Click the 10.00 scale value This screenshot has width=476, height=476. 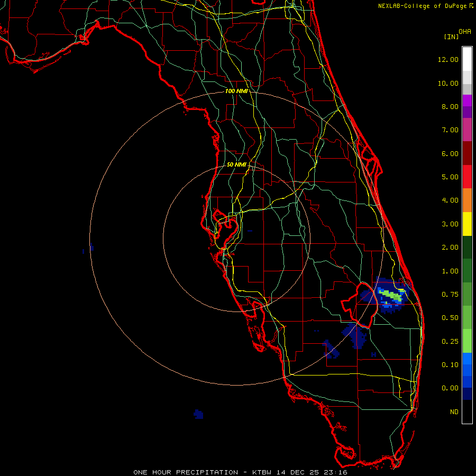coord(448,83)
